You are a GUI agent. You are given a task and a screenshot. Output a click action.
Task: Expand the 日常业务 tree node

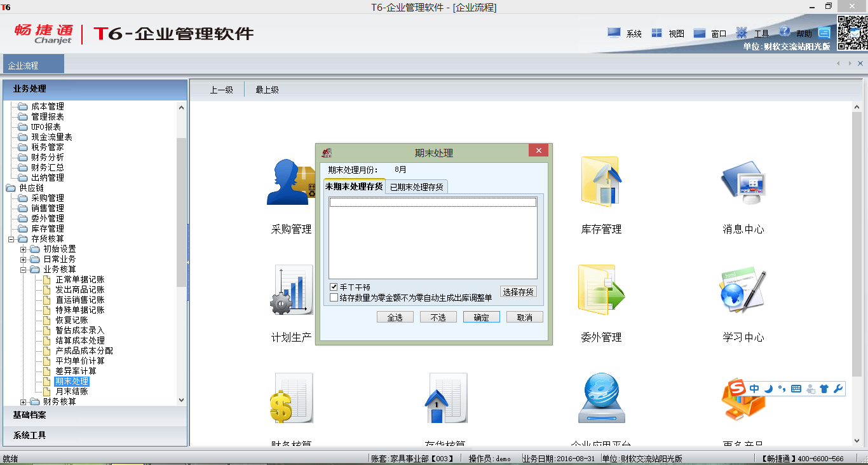pos(23,259)
